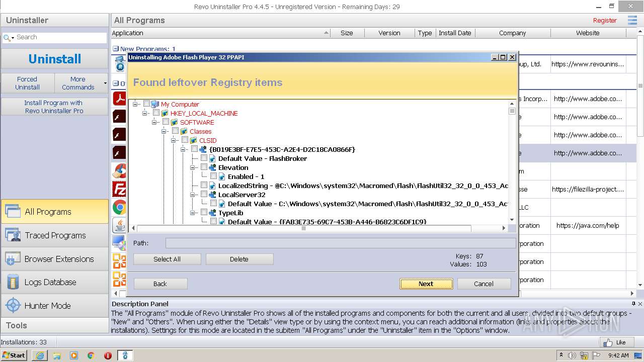
Task: Click the Enabled - 1 value icon
Action: (222, 176)
